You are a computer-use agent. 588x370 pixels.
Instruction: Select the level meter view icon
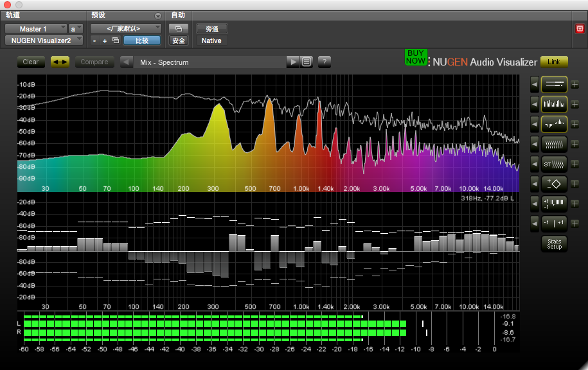[554, 84]
